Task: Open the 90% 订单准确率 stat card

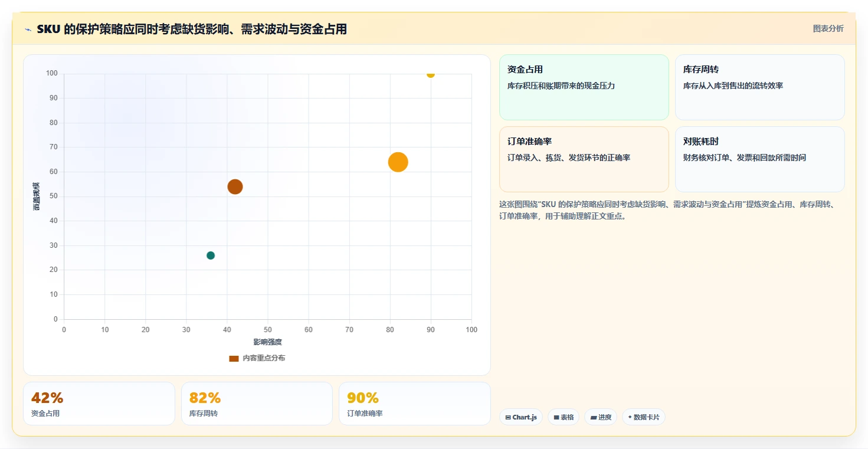Action: 415,404
